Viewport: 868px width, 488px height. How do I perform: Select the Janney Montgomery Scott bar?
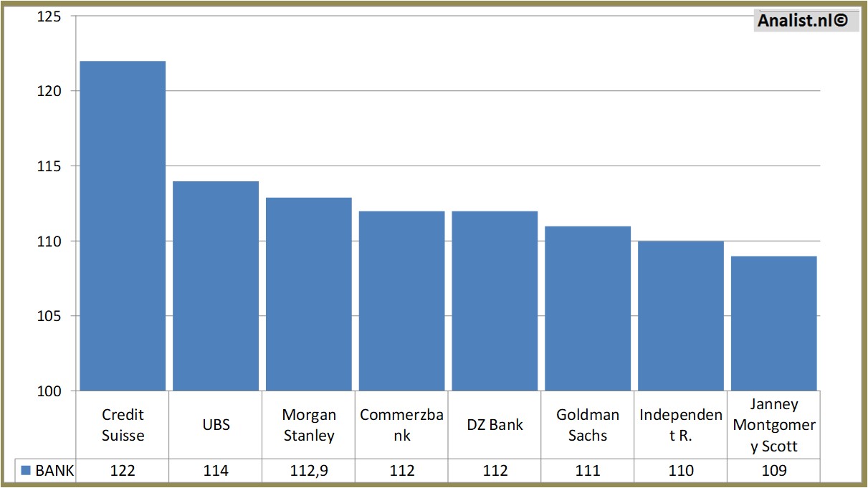coord(774,324)
